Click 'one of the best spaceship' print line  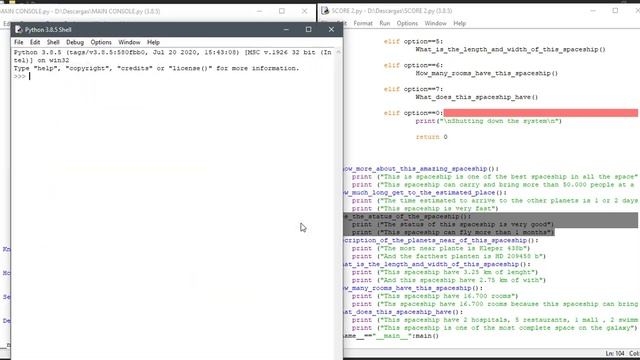click(495, 177)
